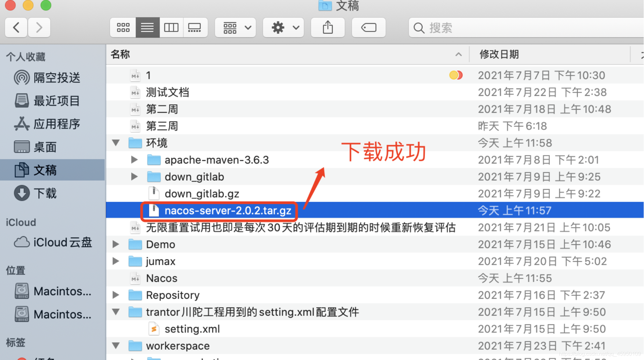Expand the apache-maven-3.6.3 folder
The height and width of the screenshot is (360, 644).
[134, 159]
